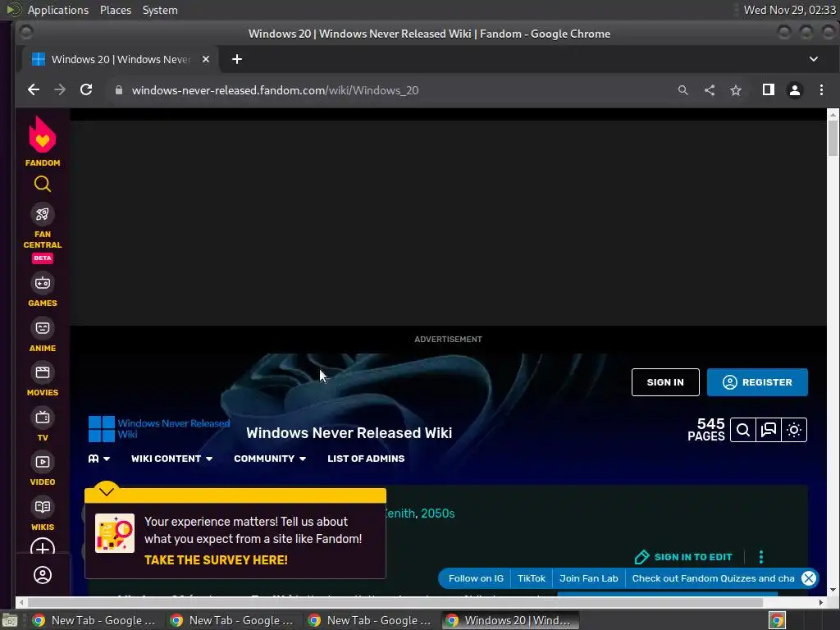This screenshot has height=630, width=840.
Task: Open the wiki Discuss speech-bubble icon
Action: pyautogui.click(x=769, y=430)
